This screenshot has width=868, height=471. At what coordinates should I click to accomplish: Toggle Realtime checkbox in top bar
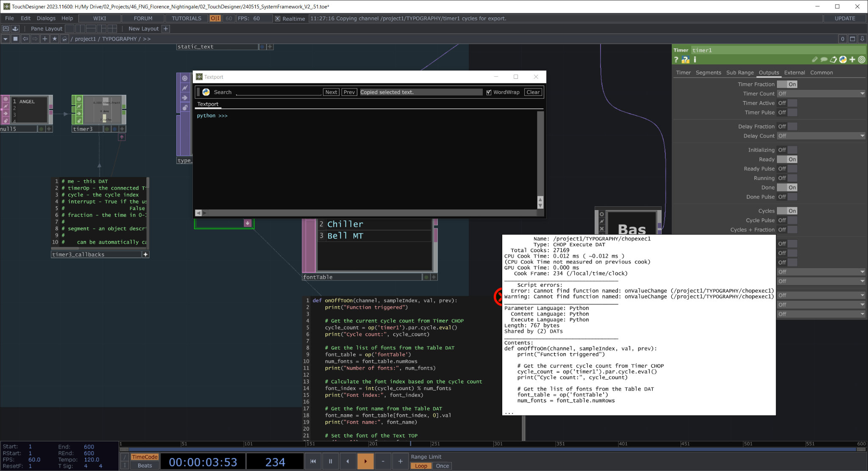[278, 19]
